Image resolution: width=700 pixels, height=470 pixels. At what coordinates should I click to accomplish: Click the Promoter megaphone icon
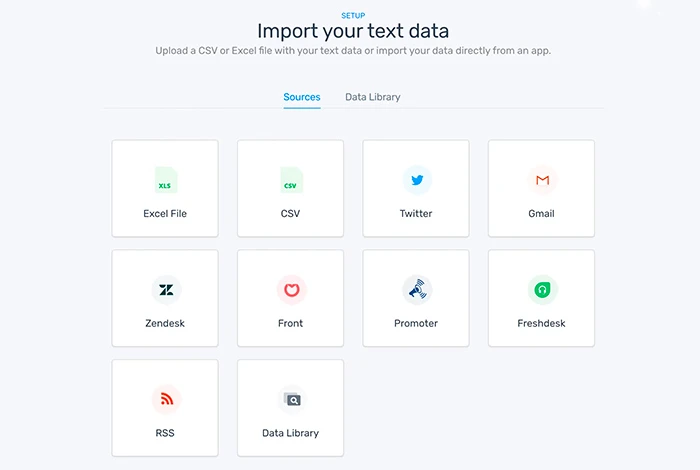[x=417, y=290]
